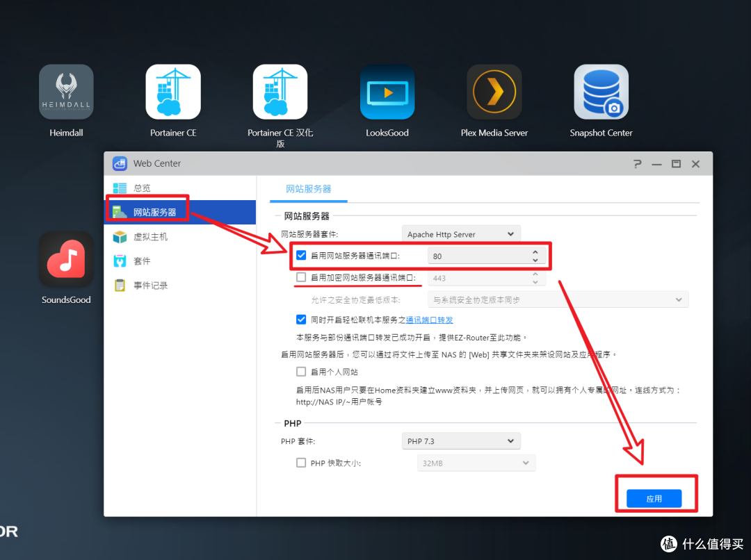Open the 32MB cache size dropdown
This screenshot has width=751, height=560.
coord(476,463)
